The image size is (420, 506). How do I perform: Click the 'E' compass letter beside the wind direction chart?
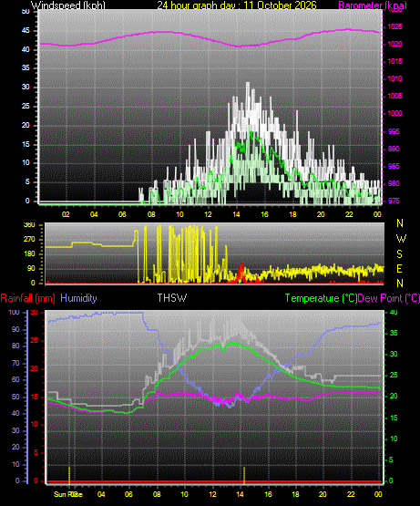(x=399, y=268)
